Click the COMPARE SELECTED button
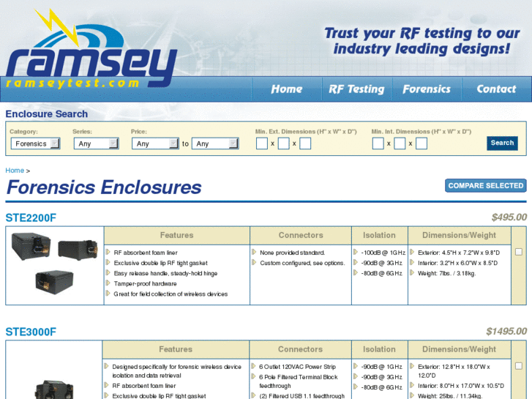 (x=485, y=185)
